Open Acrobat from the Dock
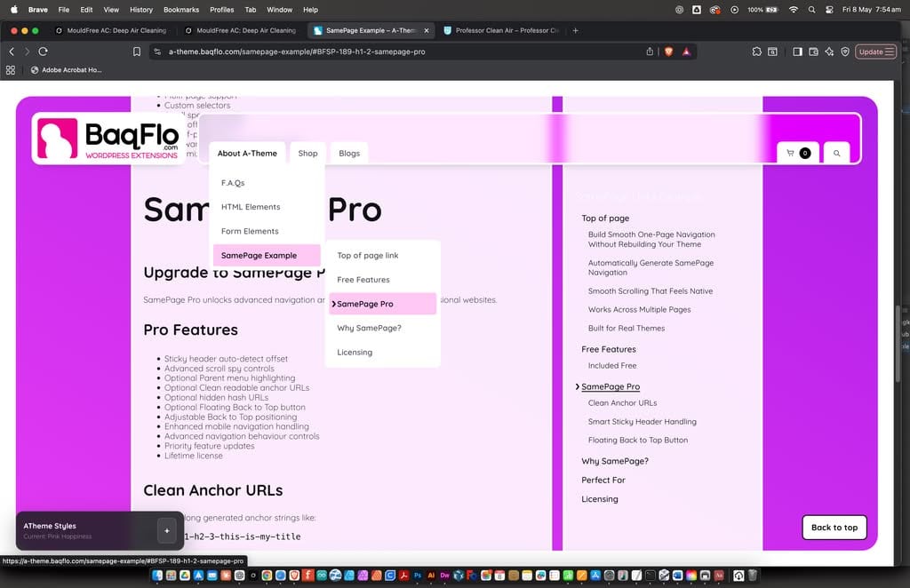 click(404, 576)
